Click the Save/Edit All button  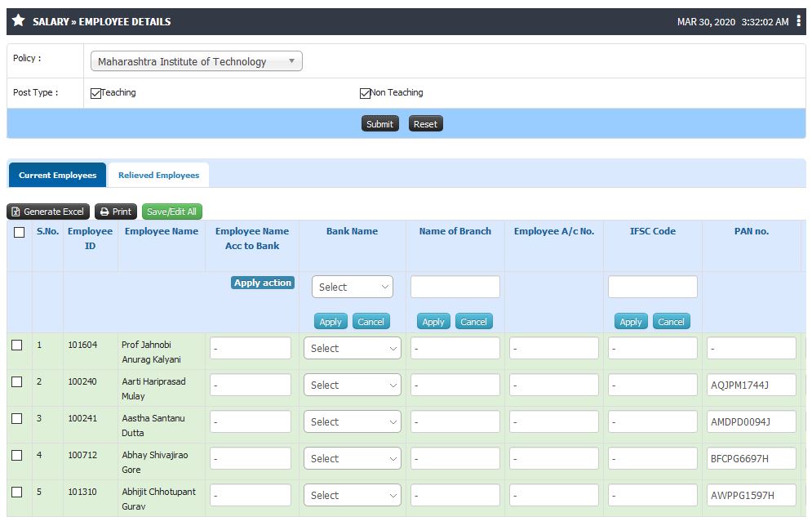pos(172,212)
